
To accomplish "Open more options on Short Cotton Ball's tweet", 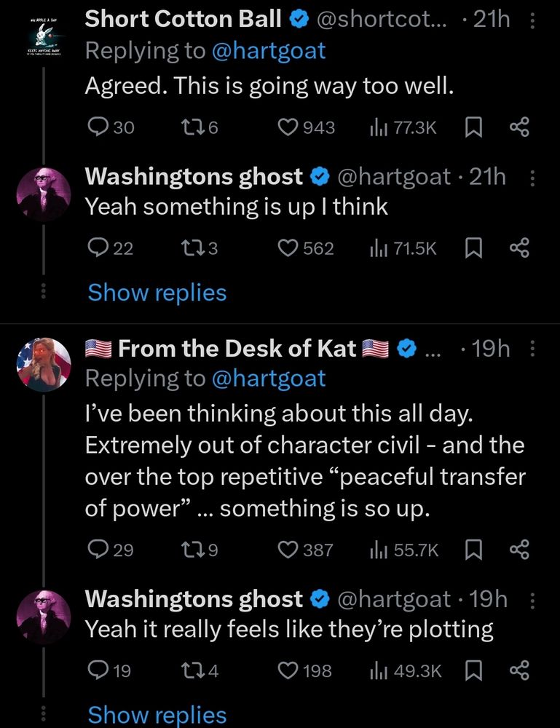I will 531,22.
